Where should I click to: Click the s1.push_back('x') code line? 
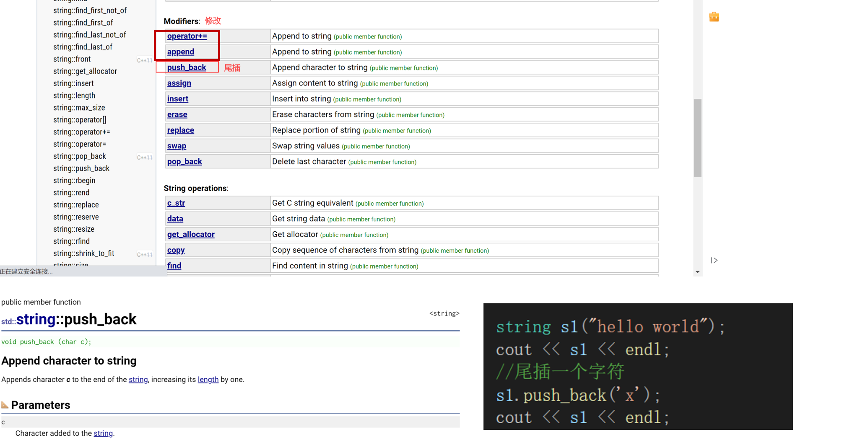[x=578, y=395]
